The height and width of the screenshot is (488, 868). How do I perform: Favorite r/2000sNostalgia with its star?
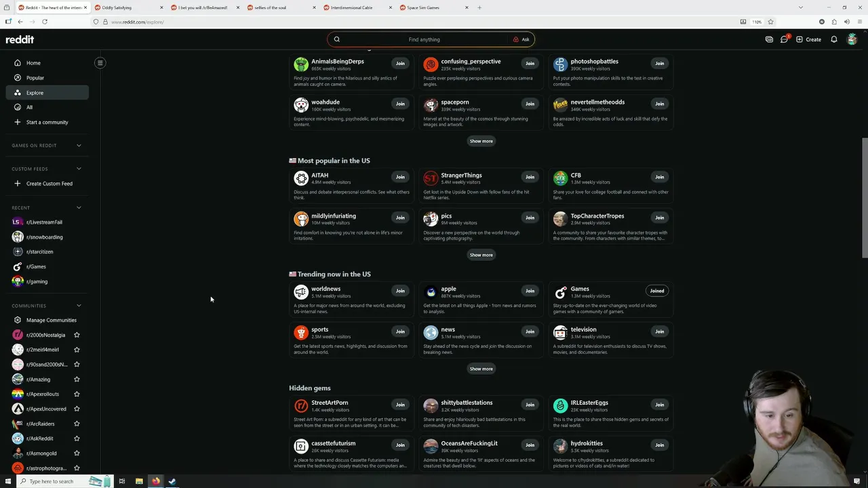click(77, 335)
